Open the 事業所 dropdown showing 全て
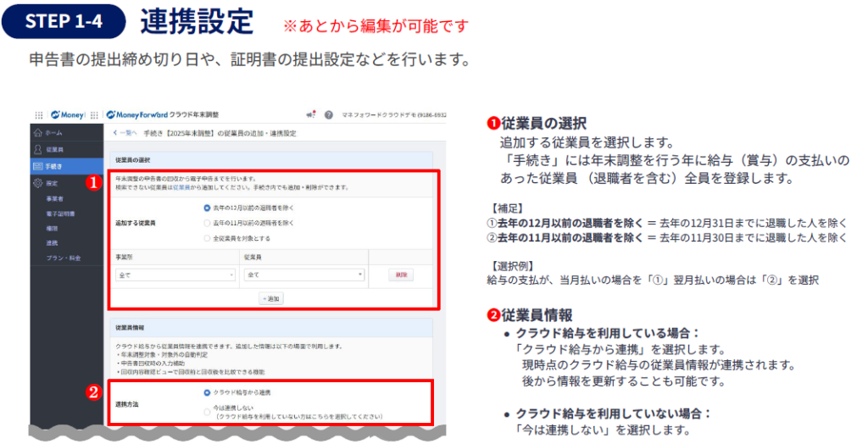 click(x=175, y=275)
